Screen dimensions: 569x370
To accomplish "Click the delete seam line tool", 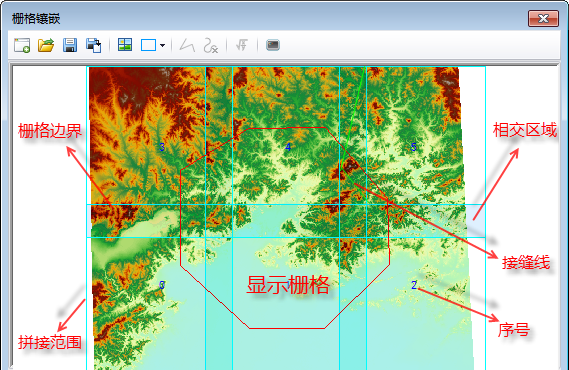I will click(210, 45).
